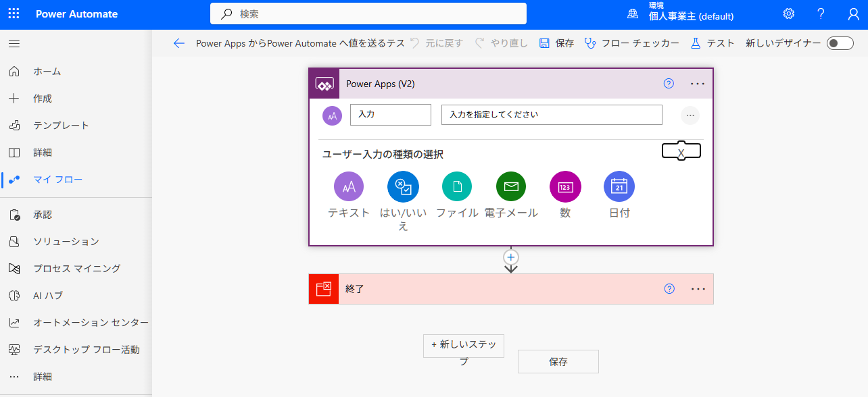Toggle 新しいデザイナー switch

point(840,43)
